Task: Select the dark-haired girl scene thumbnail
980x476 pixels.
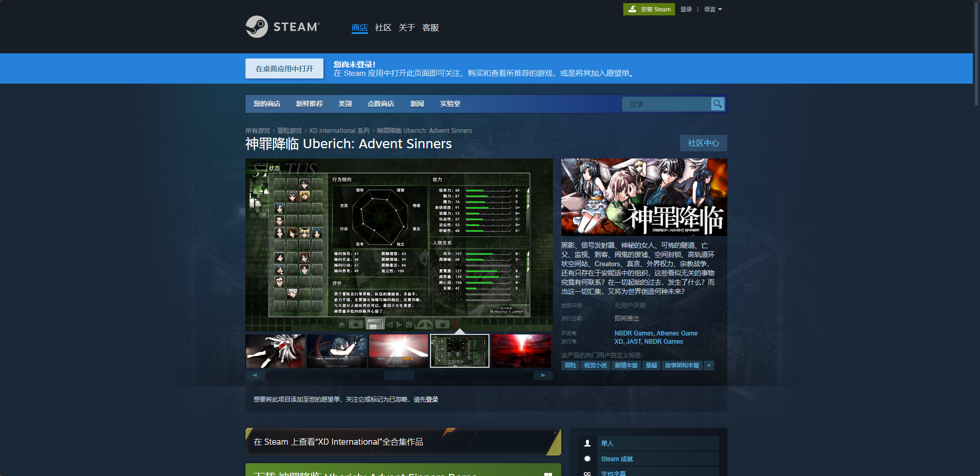Action: click(337, 351)
